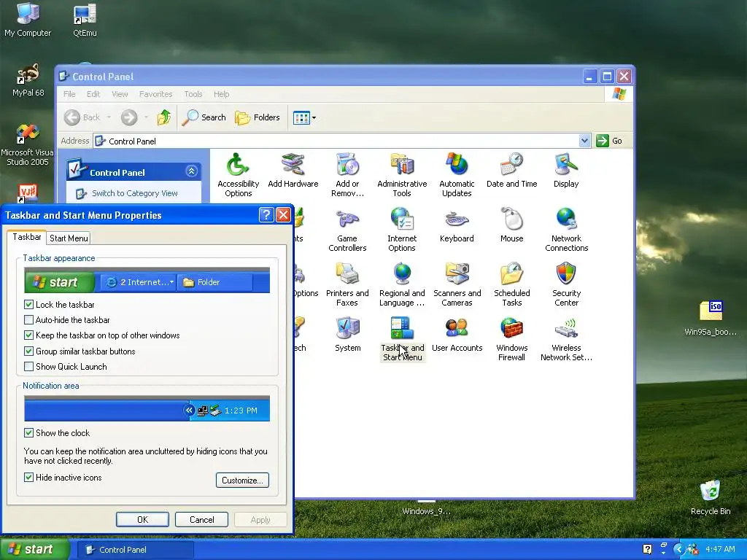Open the System applet
The image size is (747, 560).
(347, 334)
